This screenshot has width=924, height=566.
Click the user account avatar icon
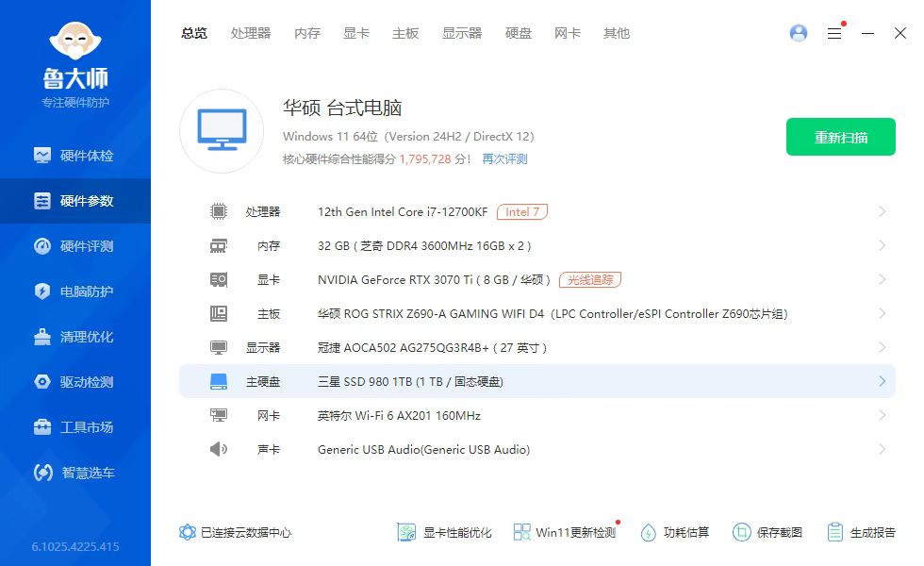799,33
